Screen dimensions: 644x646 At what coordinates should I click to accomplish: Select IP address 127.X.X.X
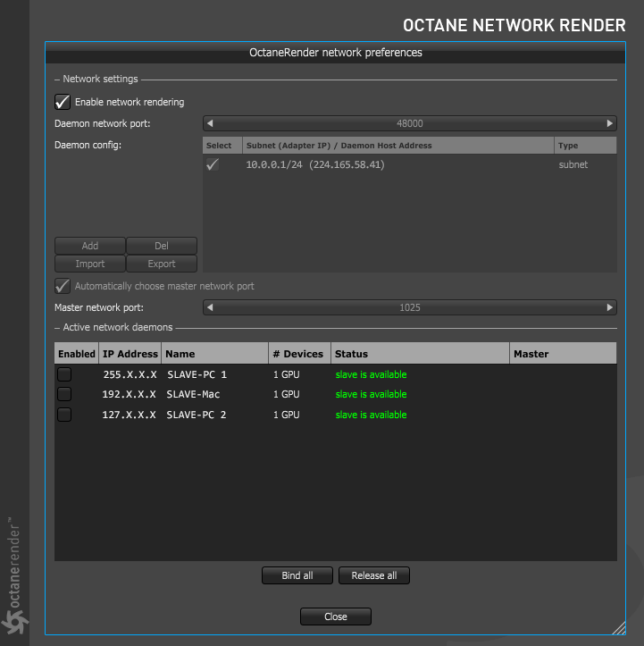pyautogui.click(x=129, y=415)
